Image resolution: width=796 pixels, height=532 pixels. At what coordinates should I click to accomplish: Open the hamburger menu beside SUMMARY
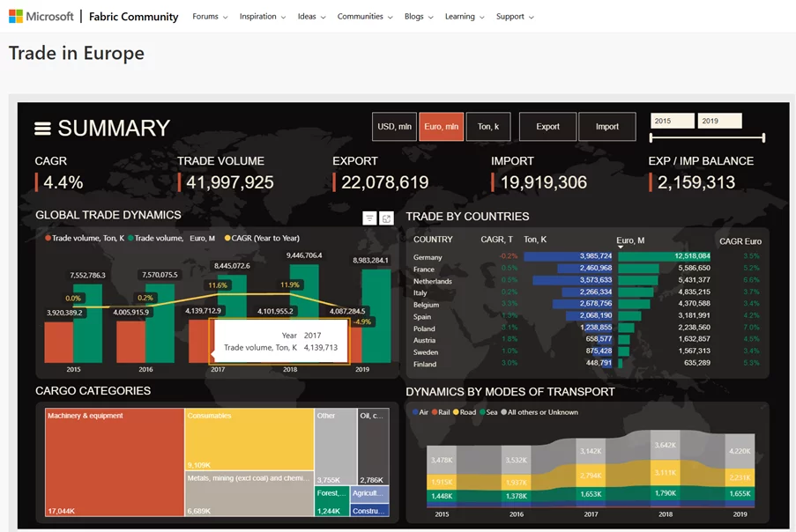point(42,129)
